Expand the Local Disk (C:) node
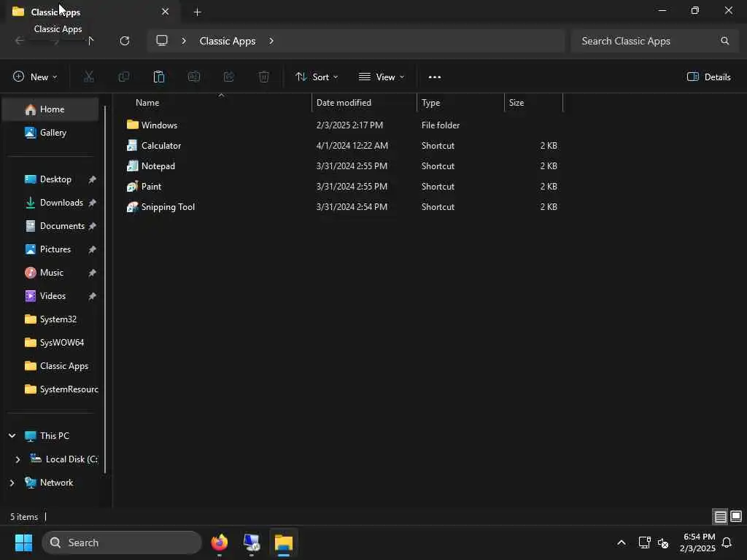The image size is (747, 560). tap(18, 459)
